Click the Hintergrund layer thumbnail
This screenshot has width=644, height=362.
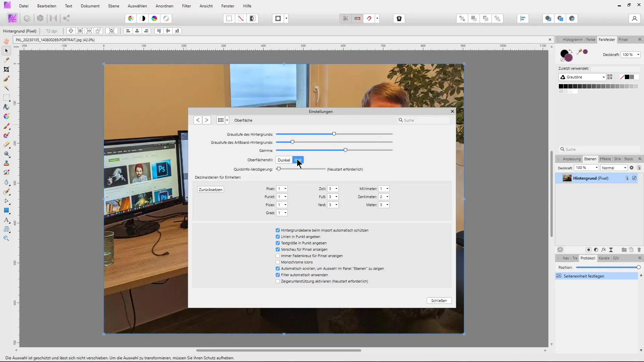(x=567, y=178)
